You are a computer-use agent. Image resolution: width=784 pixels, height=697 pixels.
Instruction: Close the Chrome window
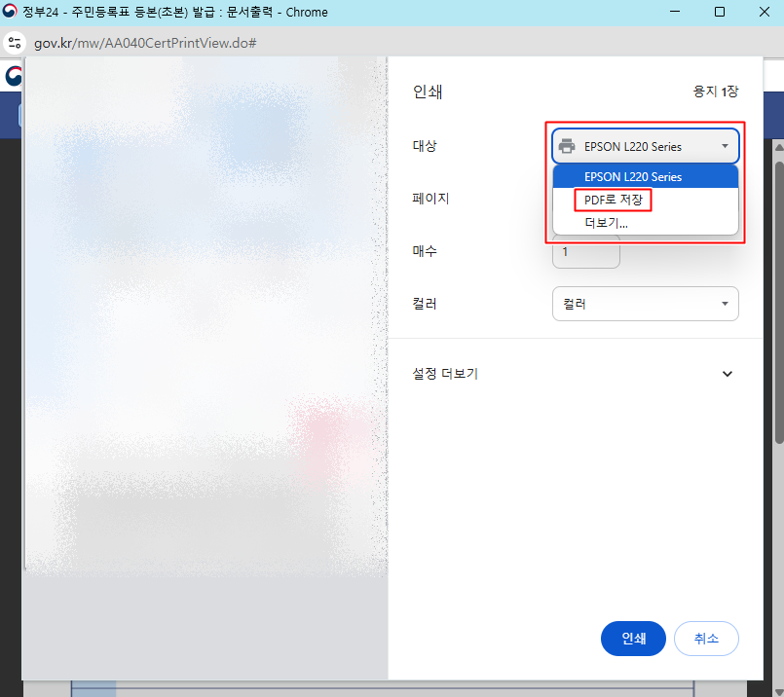pyautogui.click(x=764, y=12)
